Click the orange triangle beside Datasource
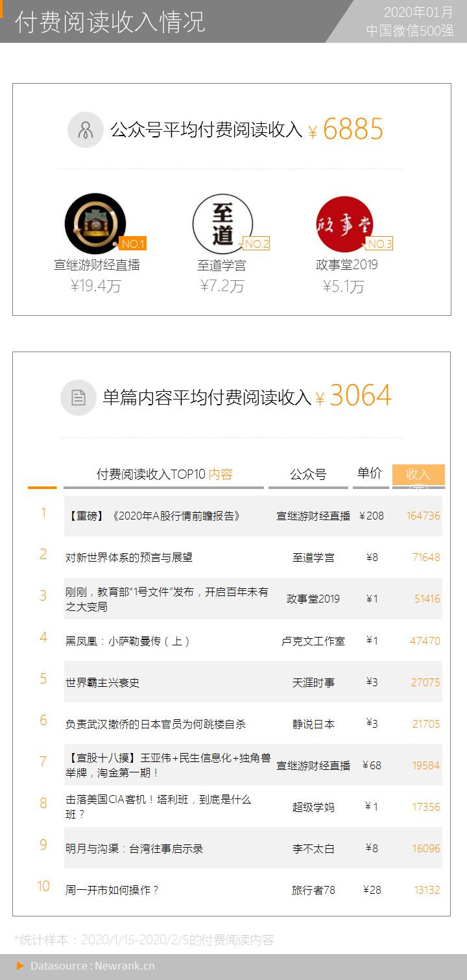 (20, 966)
